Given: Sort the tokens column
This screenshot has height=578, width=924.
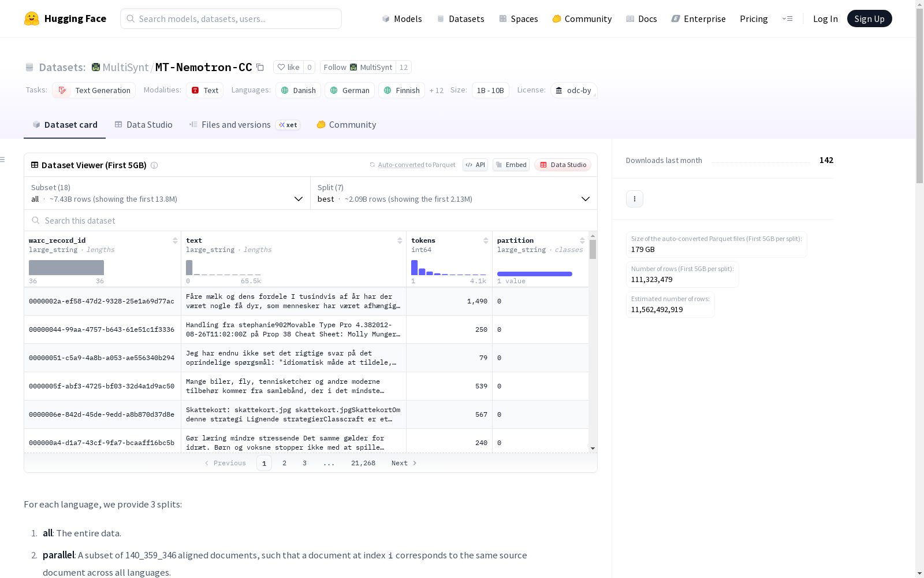Looking at the screenshot, I should point(486,240).
